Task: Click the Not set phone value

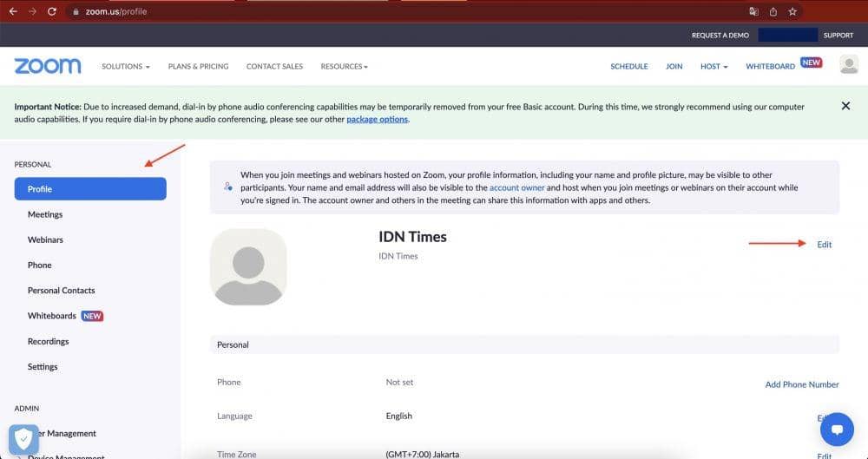Action: pos(399,382)
